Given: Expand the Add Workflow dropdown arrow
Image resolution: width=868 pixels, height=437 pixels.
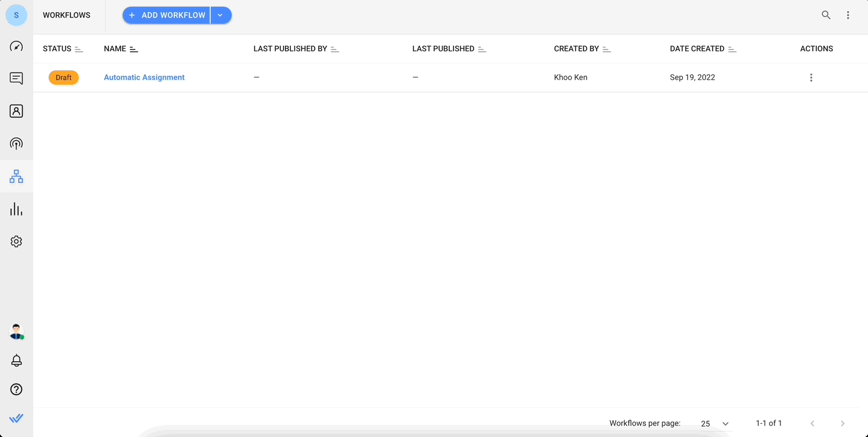Looking at the screenshot, I should [221, 15].
